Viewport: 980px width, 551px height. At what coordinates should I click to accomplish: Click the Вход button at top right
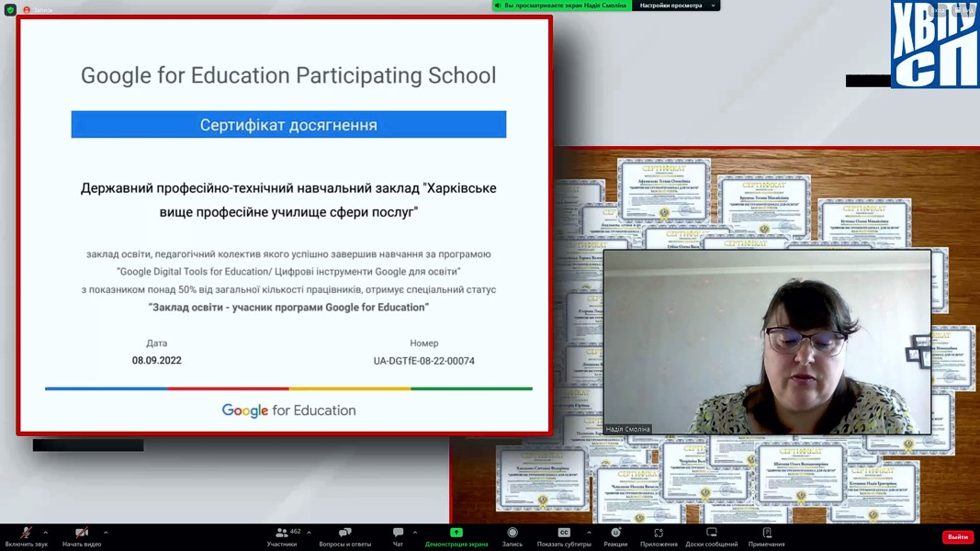(x=938, y=10)
